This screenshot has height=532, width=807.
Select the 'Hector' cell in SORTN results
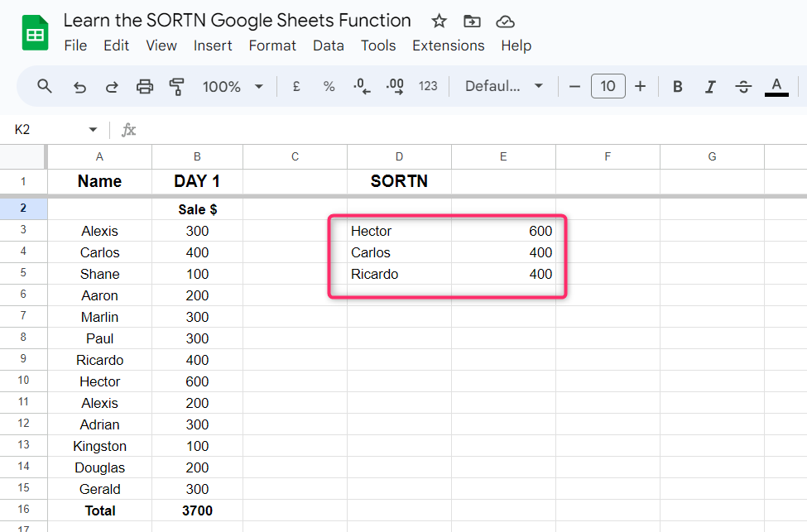(400, 231)
